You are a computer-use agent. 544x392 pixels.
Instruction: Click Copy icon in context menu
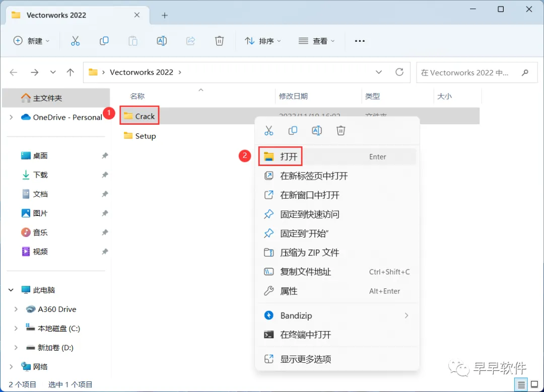pos(293,131)
